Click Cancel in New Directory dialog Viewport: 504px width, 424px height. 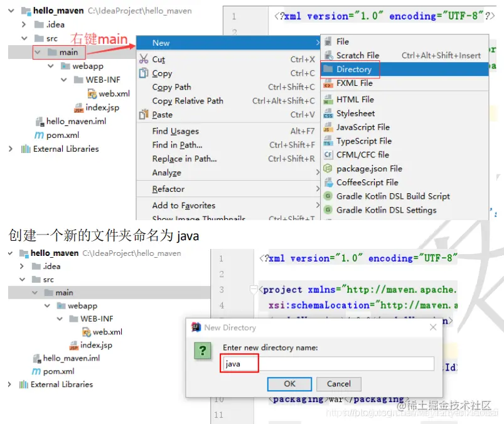[x=339, y=384]
